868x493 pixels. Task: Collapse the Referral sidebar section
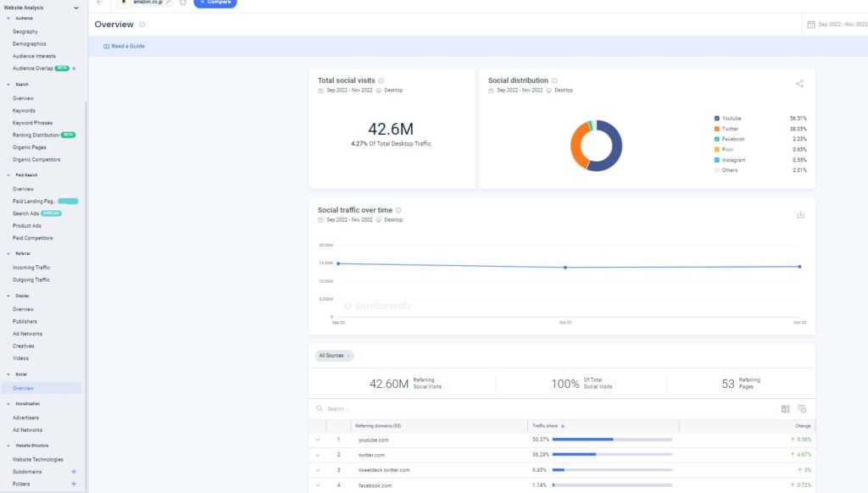tap(8, 253)
